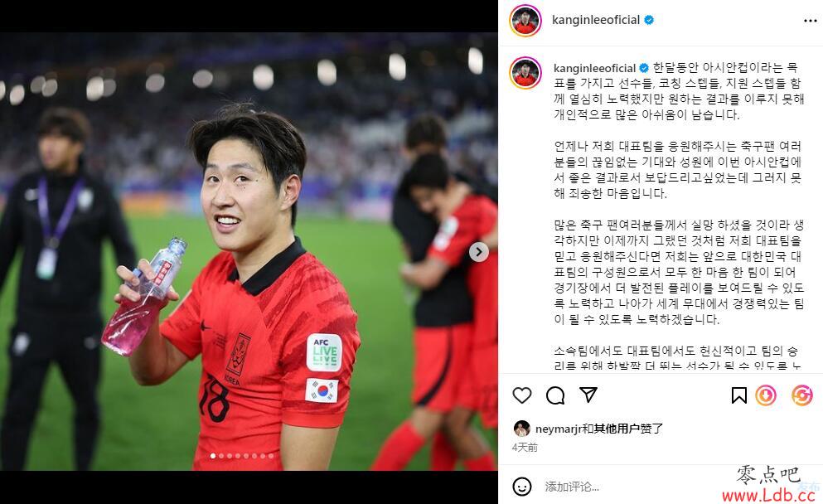Open kanginleeoficial profile from header username
Screen dimensions: 823x504
point(596,20)
